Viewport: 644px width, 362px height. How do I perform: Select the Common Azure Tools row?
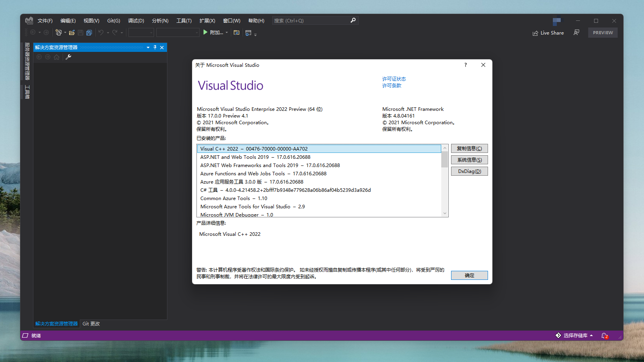tap(319, 198)
